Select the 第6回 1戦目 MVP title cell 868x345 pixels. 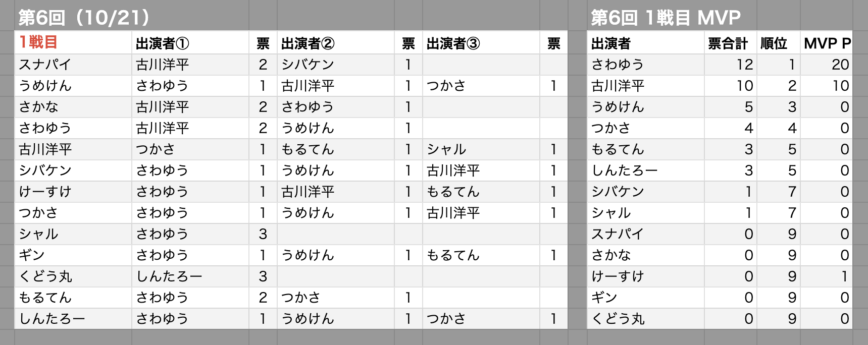[666, 18]
